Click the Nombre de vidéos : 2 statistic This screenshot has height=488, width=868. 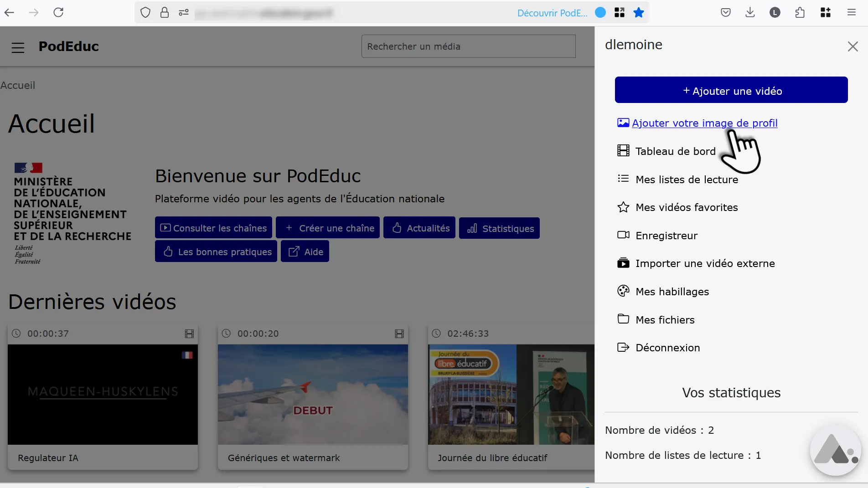(659, 430)
